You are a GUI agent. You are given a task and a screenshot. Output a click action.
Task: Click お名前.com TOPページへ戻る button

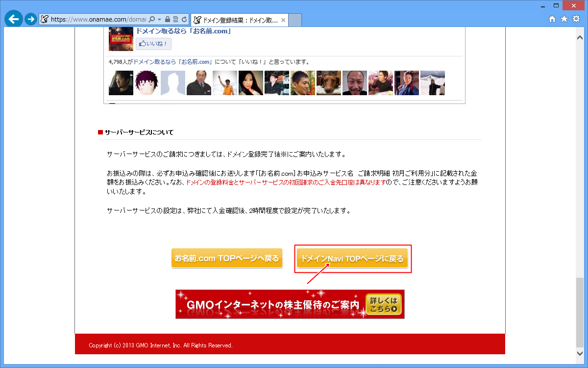[227, 258]
